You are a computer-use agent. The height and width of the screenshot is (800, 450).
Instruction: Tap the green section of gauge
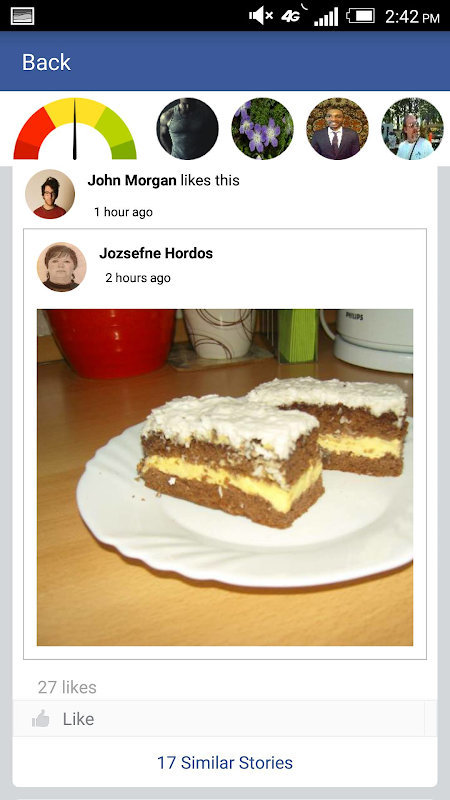pos(118,135)
